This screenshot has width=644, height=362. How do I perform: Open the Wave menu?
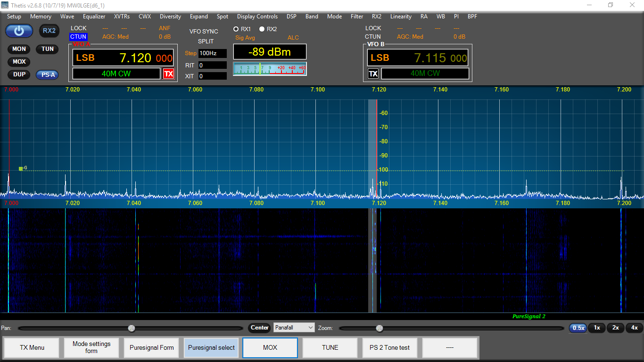(x=67, y=16)
